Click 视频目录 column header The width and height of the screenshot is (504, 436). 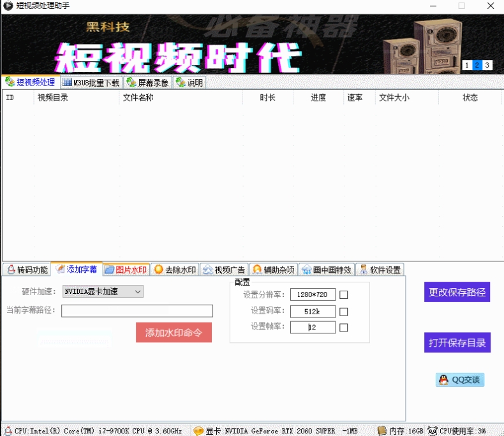76,98
